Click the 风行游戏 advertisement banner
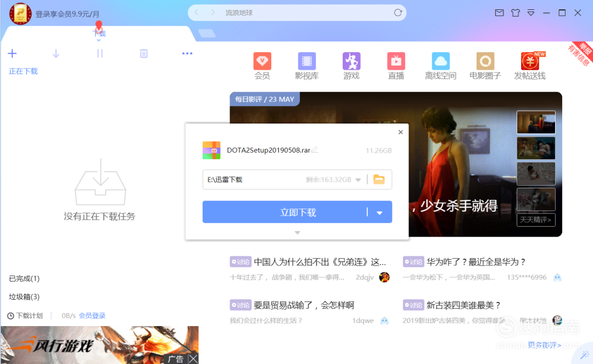 tap(99, 345)
